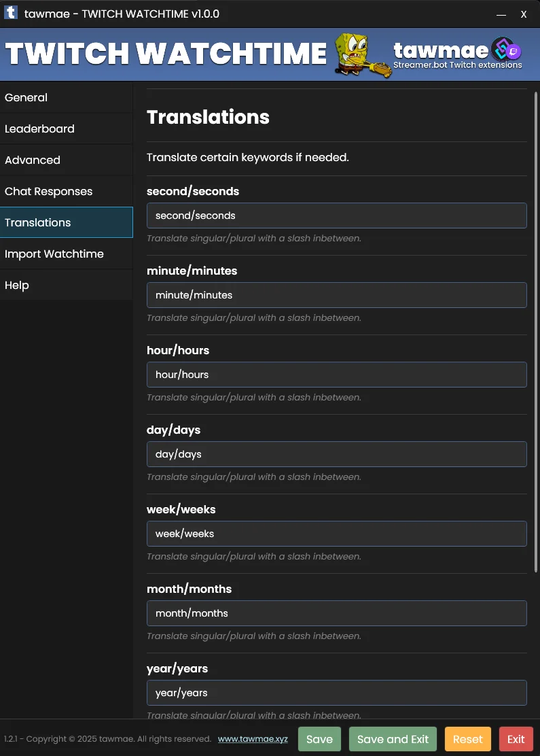Click the bold minute/minutes label

(x=192, y=271)
